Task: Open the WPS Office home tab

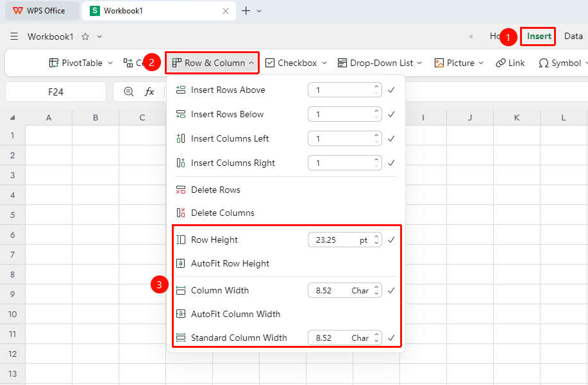Action: coord(42,11)
